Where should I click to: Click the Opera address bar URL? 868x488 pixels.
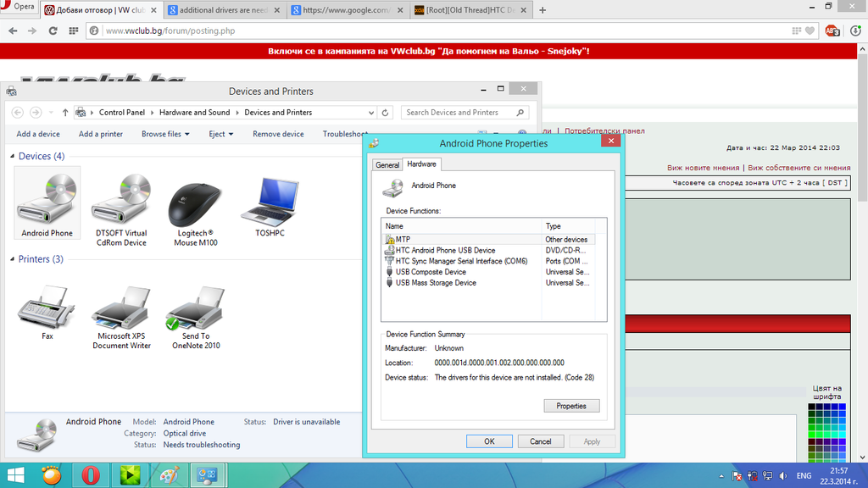pos(170,31)
